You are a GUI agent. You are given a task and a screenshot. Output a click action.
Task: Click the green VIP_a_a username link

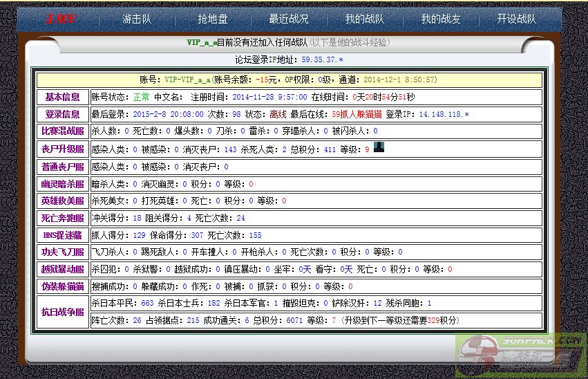(x=202, y=43)
